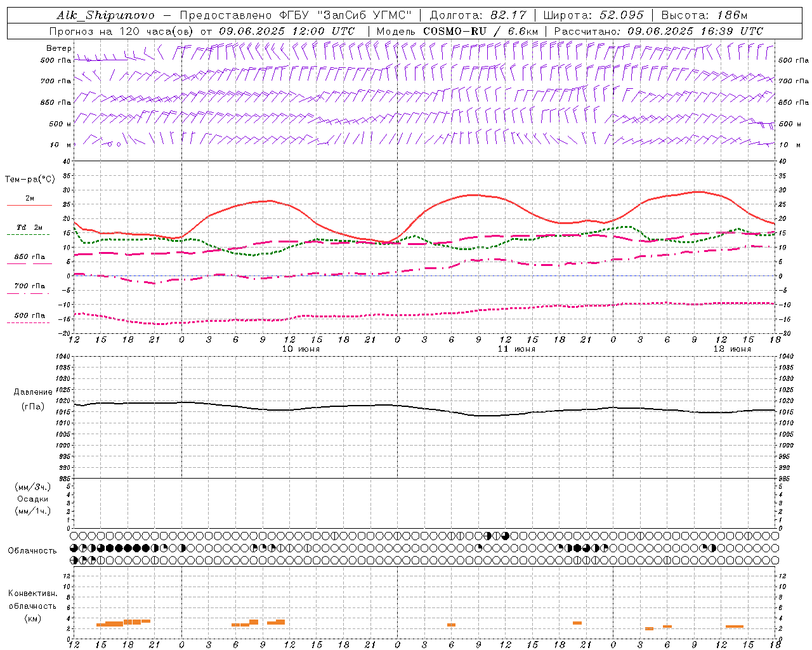
Task: Click '12' on the left convective cloud axis
Action: click(x=66, y=576)
